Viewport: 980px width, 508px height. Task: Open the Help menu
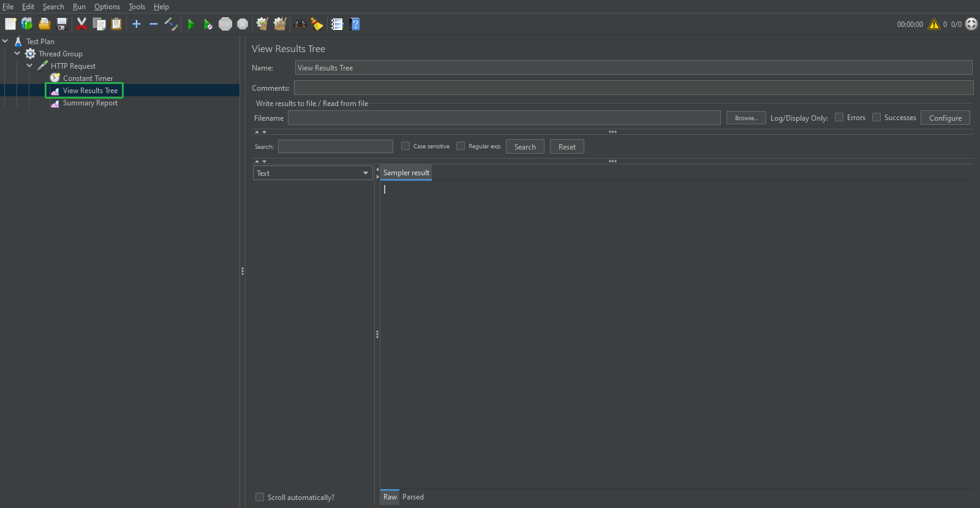click(161, 7)
